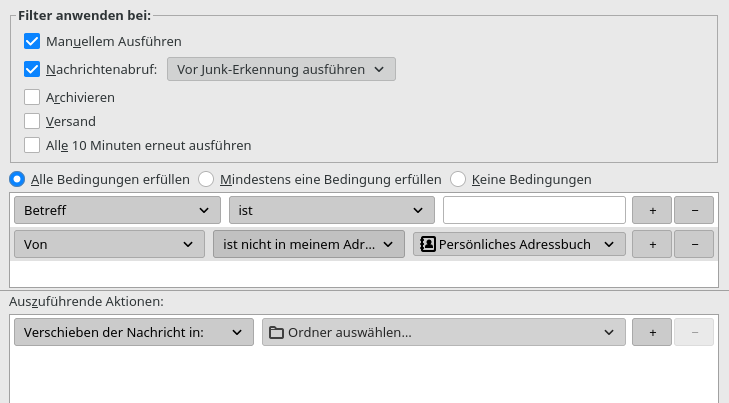This screenshot has height=403, width=729.
Task: Enable the Versand checkbox
Action: pos(31,121)
